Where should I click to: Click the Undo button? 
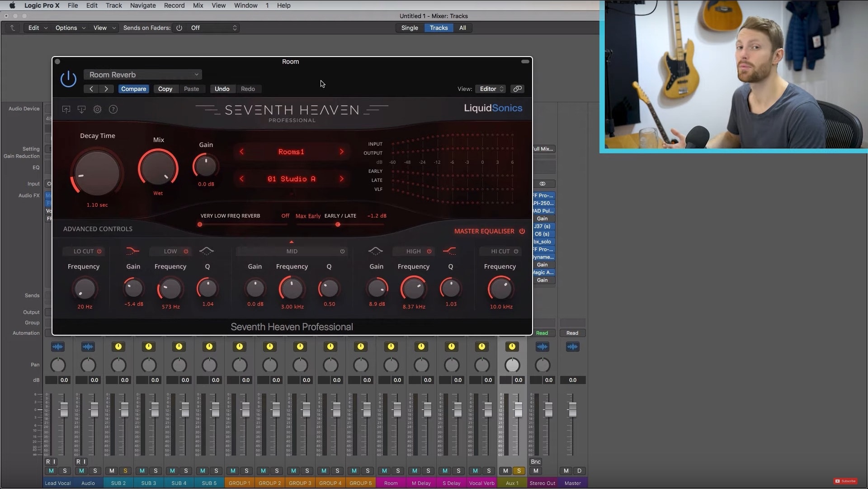[x=222, y=89]
